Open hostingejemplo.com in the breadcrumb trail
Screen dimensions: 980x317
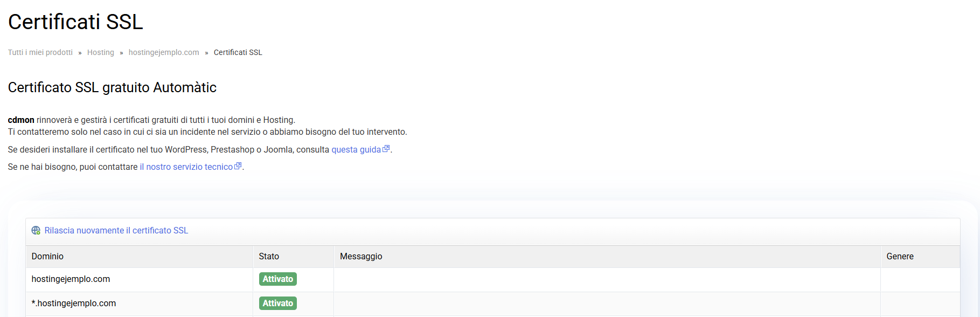coord(164,52)
